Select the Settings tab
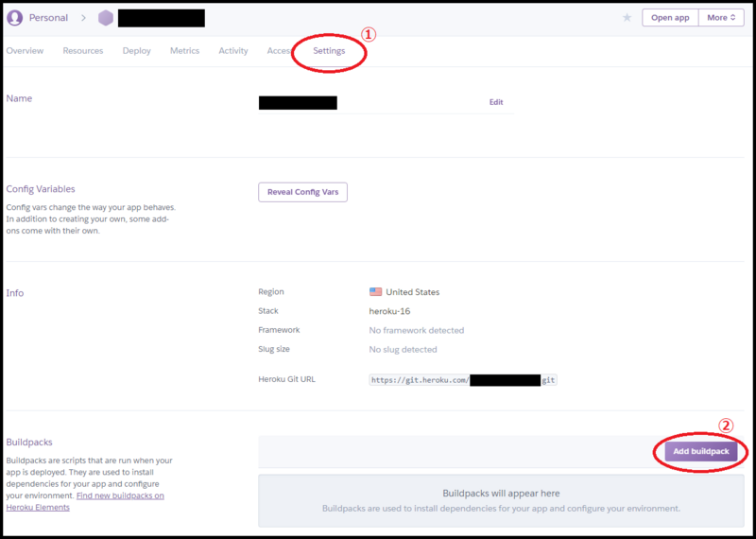 329,51
